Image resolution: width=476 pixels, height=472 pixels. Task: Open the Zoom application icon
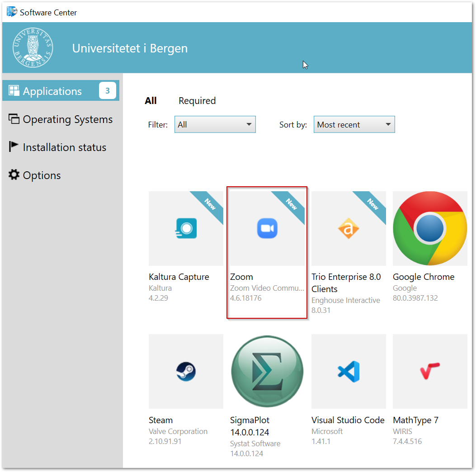[x=267, y=228]
